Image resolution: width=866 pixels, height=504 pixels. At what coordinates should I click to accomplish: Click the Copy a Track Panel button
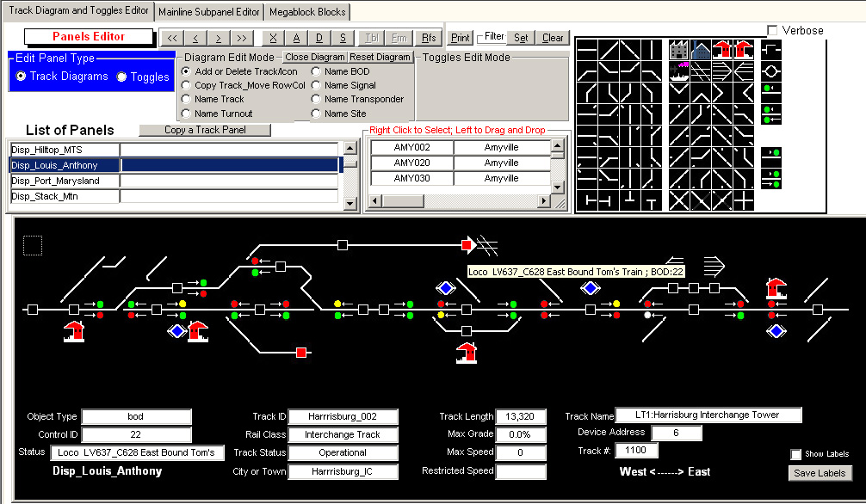point(205,130)
